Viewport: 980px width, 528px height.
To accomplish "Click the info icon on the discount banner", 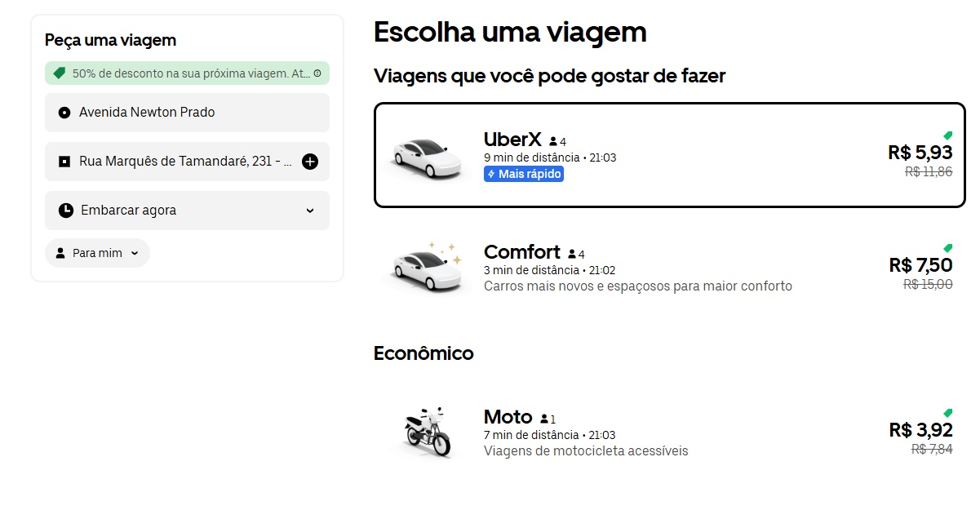I will [x=317, y=73].
